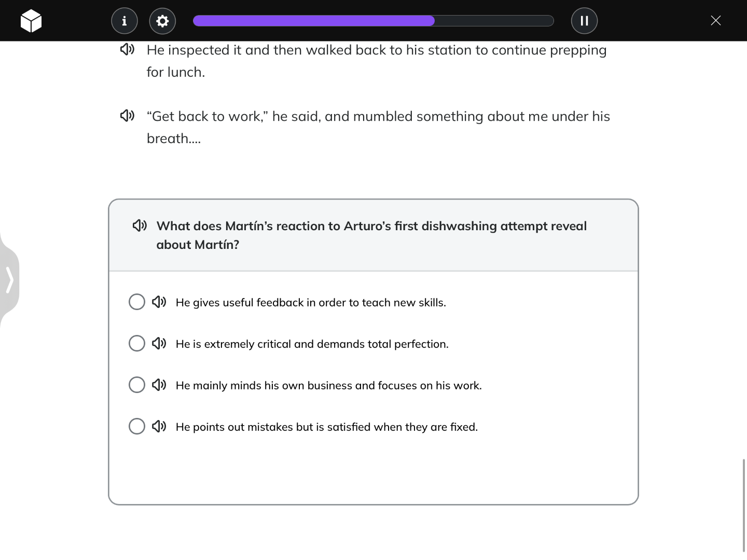Close the lesson with X button
This screenshot has width=747, height=560.
[x=716, y=21]
